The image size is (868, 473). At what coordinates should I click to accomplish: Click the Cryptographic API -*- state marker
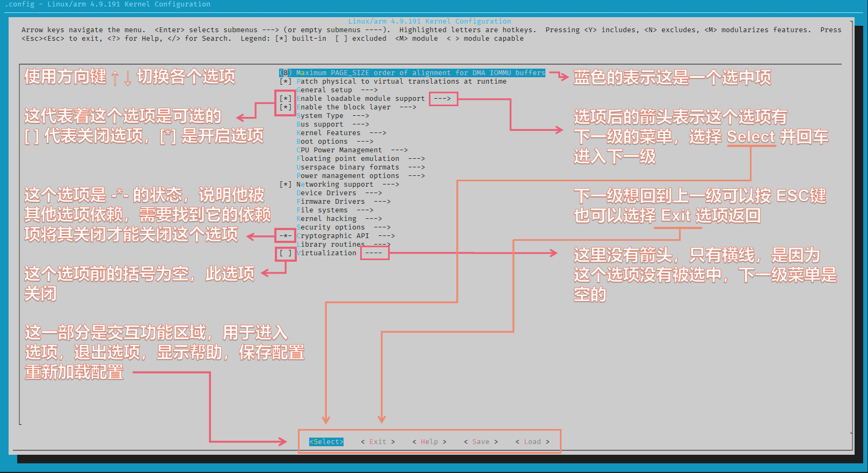click(286, 236)
